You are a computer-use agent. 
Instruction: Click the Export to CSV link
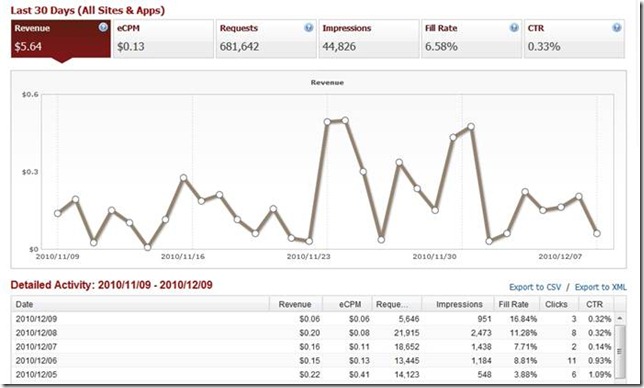point(535,287)
